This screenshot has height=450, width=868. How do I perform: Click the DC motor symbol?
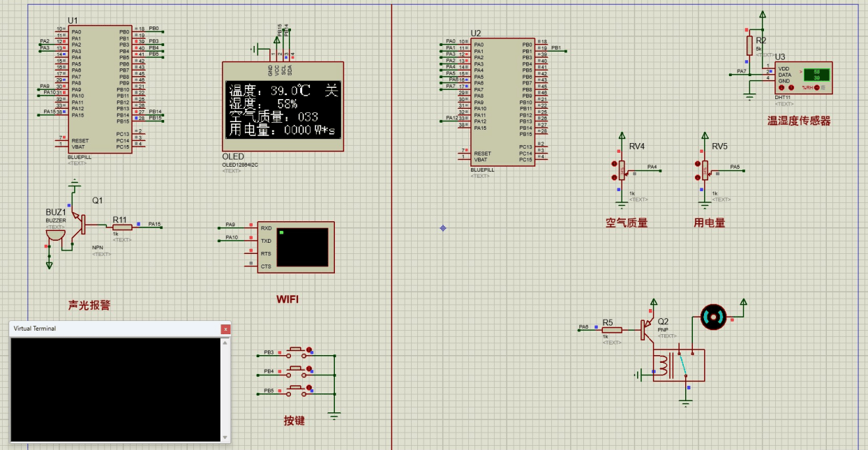(713, 317)
